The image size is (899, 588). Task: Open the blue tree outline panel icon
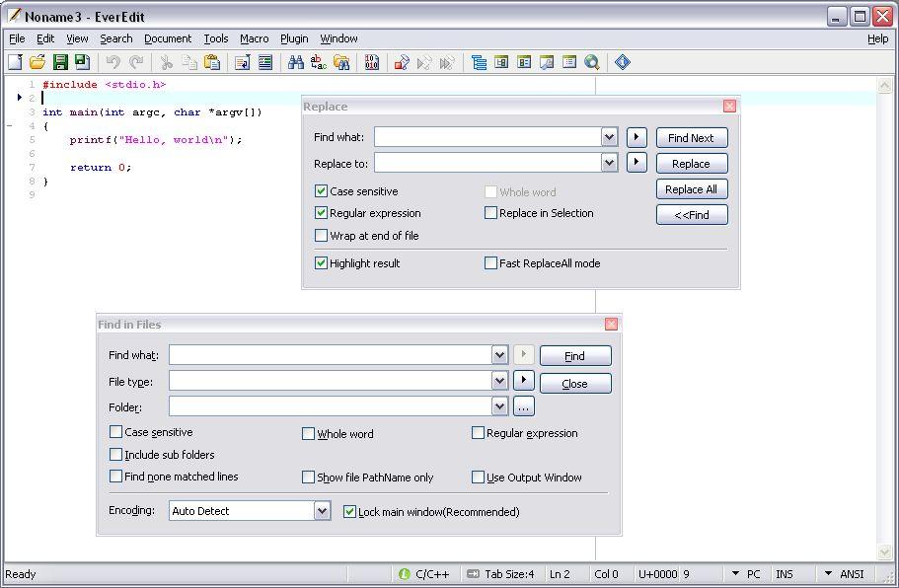(x=479, y=62)
